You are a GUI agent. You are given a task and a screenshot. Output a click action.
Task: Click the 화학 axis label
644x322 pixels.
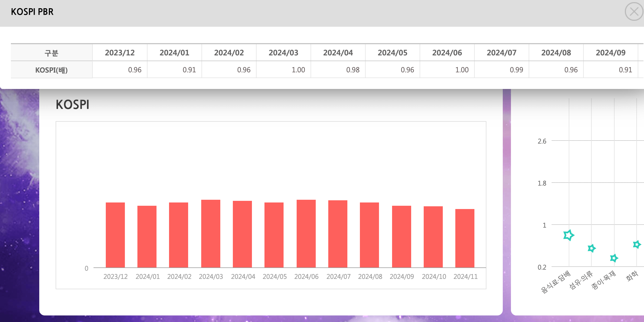(x=632, y=276)
